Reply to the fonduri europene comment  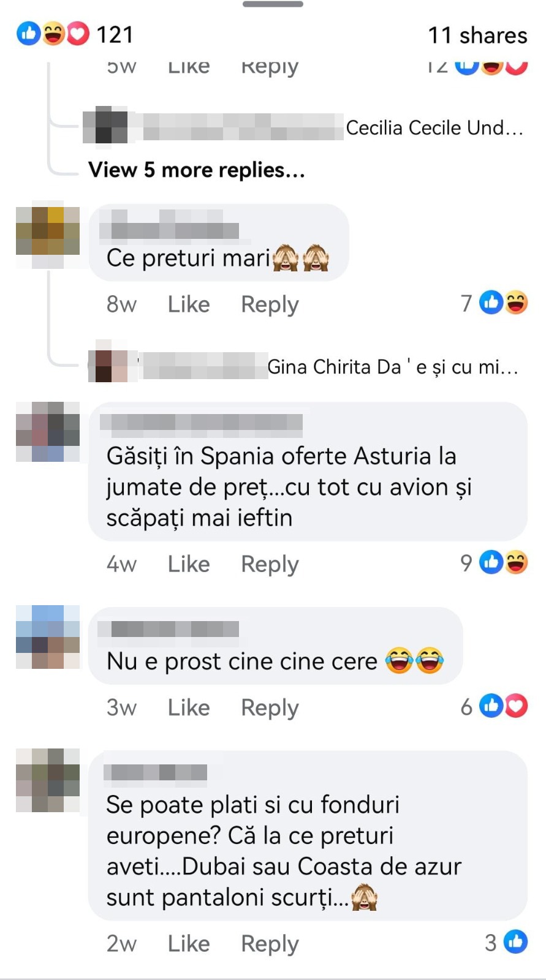coord(270,944)
